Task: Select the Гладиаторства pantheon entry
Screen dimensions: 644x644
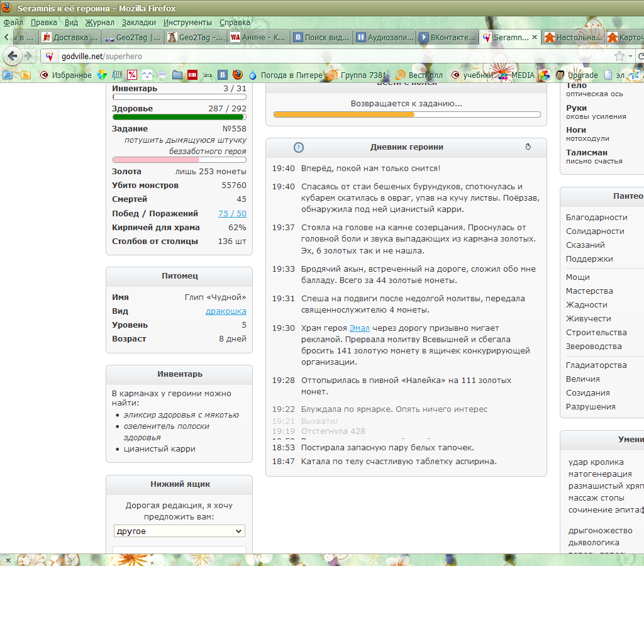Action: coord(596,365)
